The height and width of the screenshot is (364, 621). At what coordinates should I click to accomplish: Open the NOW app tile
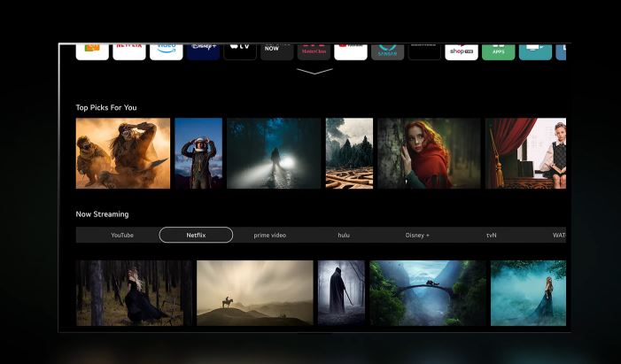276,50
